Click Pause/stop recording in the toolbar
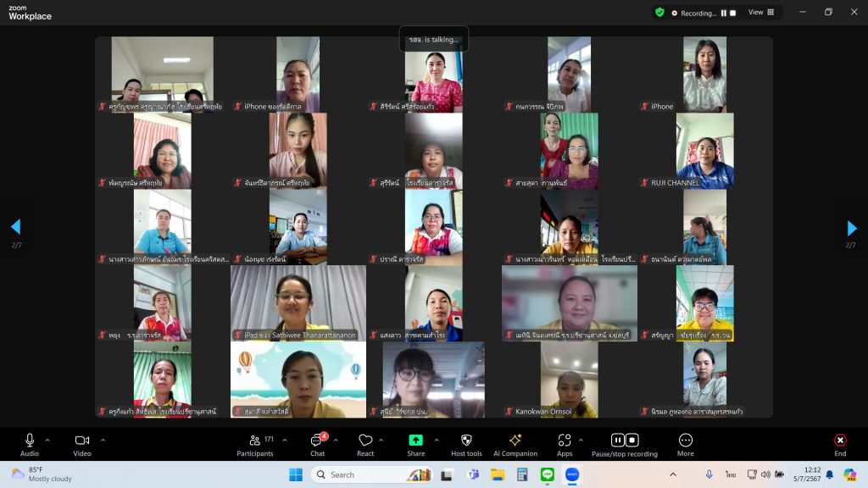The image size is (868, 488). pyautogui.click(x=625, y=441)
